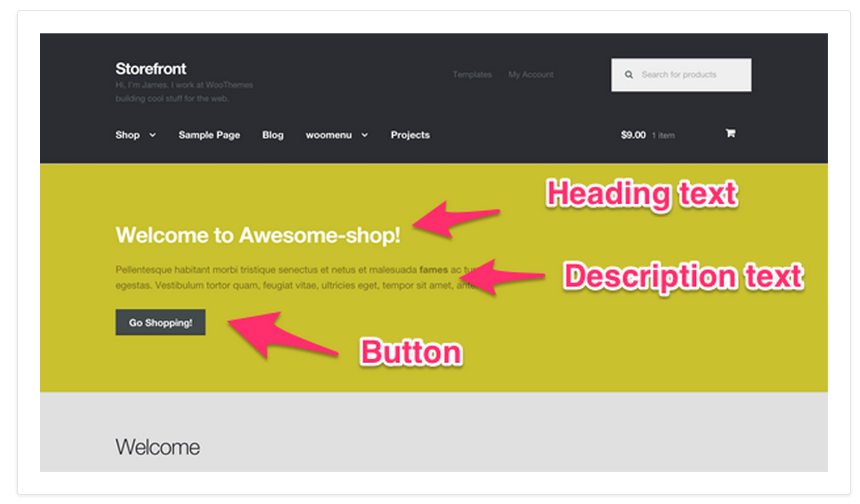Click the Storefront site title
The width and height of the screenshot is (860, 504).
click(x=150, y=68)
